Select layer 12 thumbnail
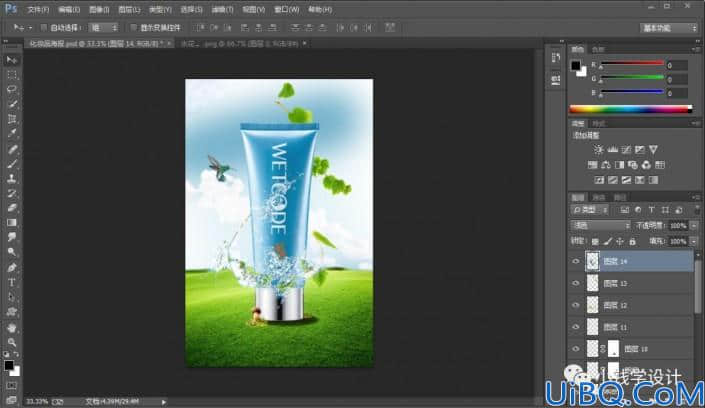This screenshot has width=705, height=408. coord(593,305)
